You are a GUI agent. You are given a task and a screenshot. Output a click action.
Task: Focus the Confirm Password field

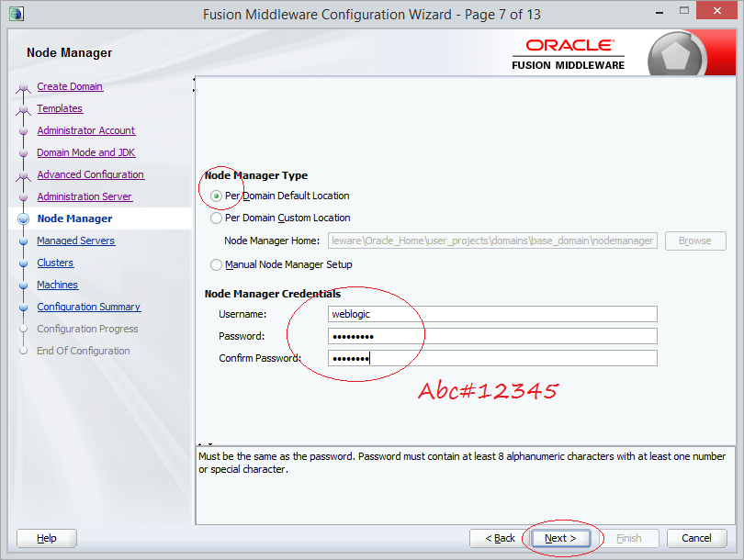[492, 358]
